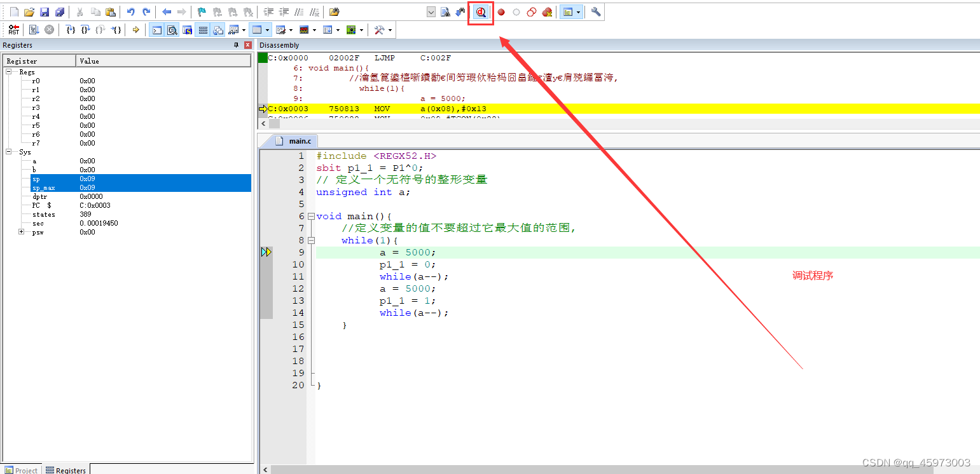Create a new file
This screenshot has width=980, height=474.
(x=15, y=11)
